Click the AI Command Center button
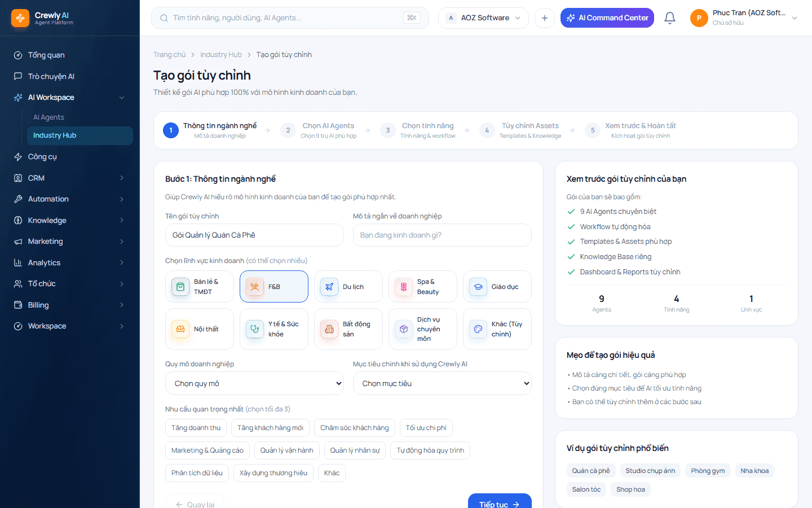 tap(607, 18)
